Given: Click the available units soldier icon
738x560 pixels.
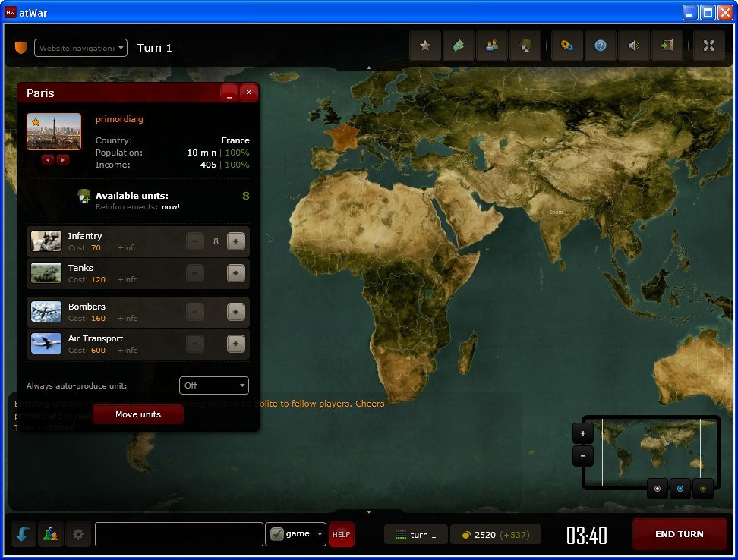Looking at the screenshot, I should click(x=84, y=196).
